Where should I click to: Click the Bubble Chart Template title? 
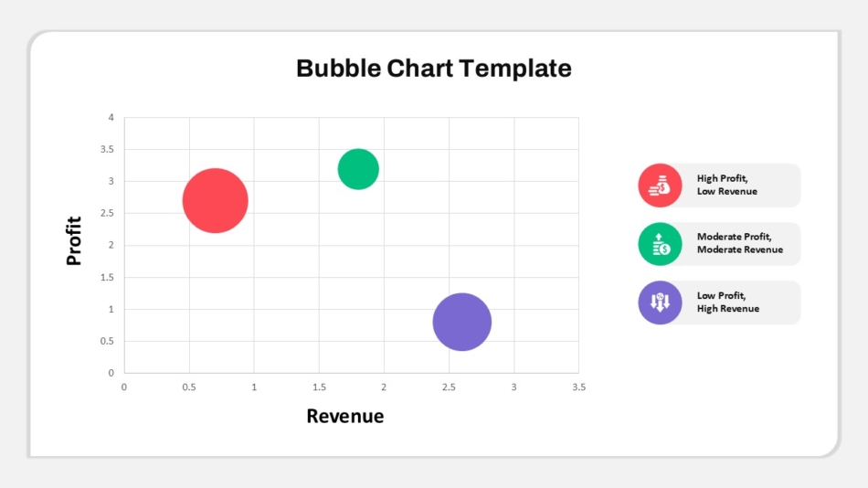tap(434, 69)
